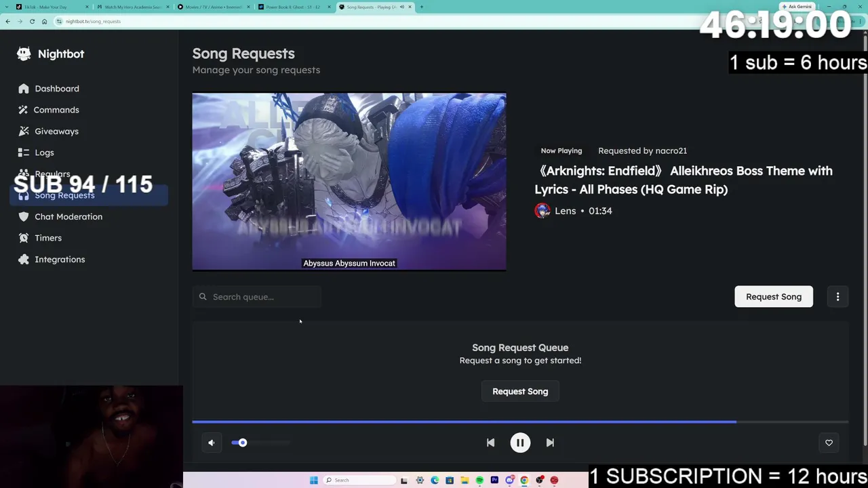The image size is (868, 488).
Task: Open Settings from the taskbar
Action: click(x=420, y=481)
